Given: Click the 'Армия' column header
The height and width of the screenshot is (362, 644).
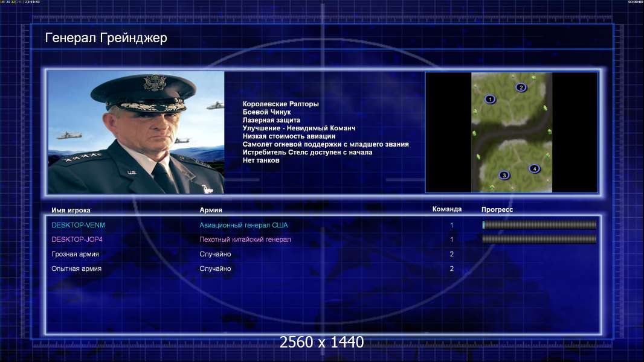Looking at the screenshot, I should [x=211, y=210].
